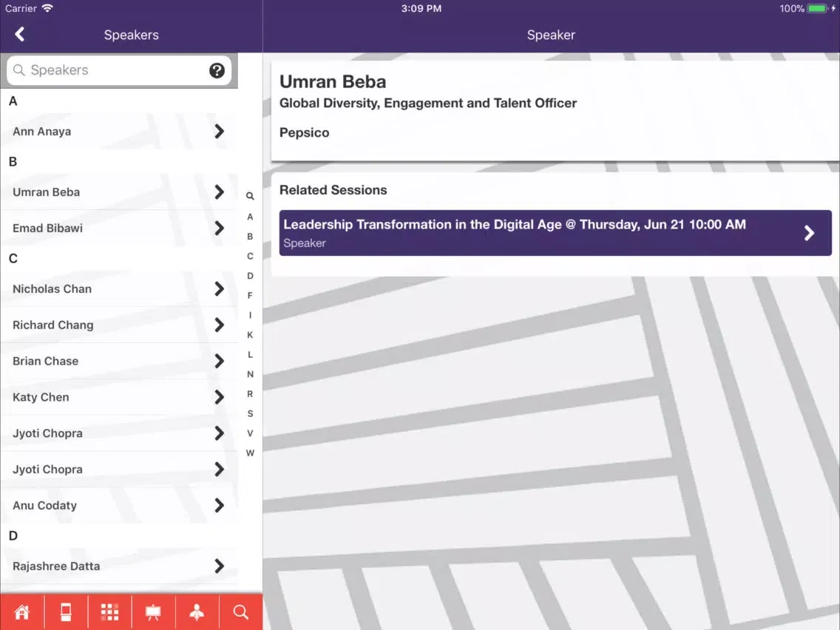This screenshot has height=630, width=840.
Task: Tap the battery indicator in status bar
Action: [818, 9]
